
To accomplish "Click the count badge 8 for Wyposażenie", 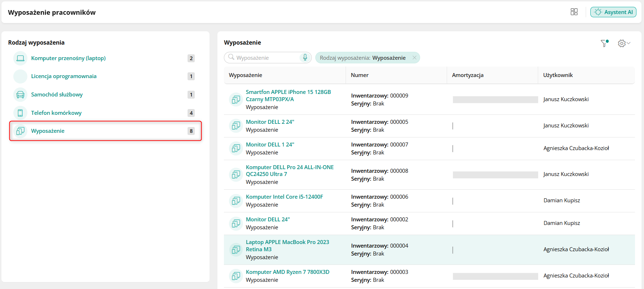I will [x=191, y=131].
